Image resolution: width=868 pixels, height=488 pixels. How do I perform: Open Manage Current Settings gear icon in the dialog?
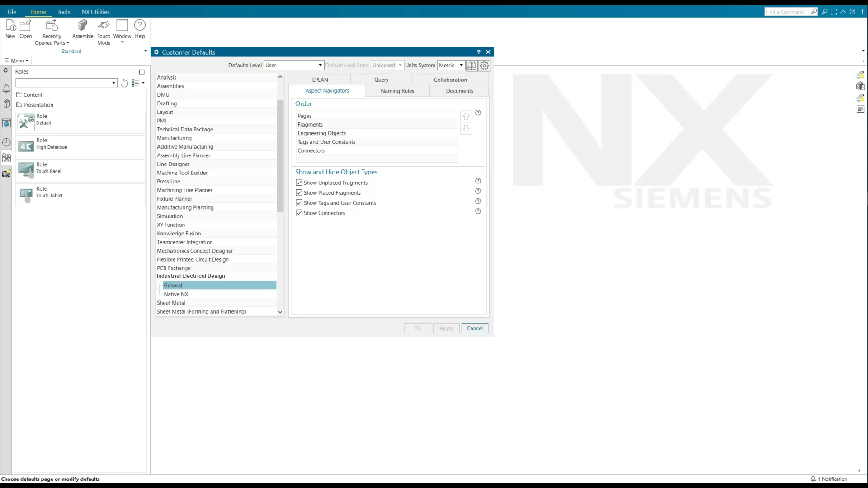pos(484,66)
